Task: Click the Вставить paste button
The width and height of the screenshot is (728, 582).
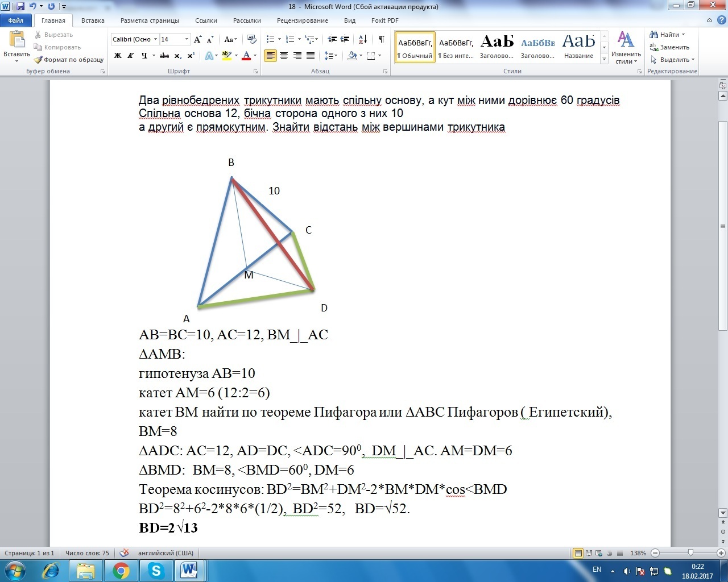Action: tap(16, 47)
